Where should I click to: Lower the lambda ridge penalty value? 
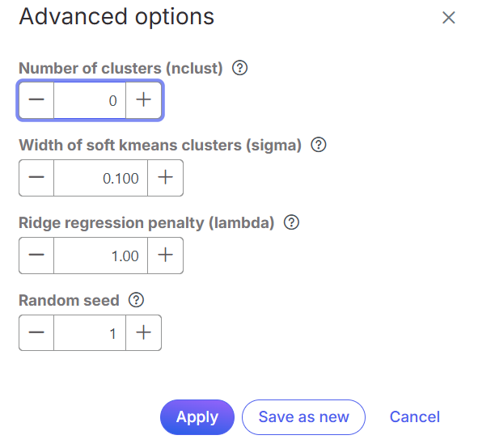coord(36,256)
